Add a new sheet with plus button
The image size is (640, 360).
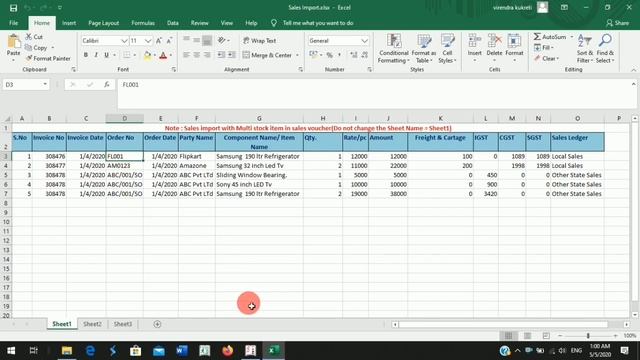(157, 324)
